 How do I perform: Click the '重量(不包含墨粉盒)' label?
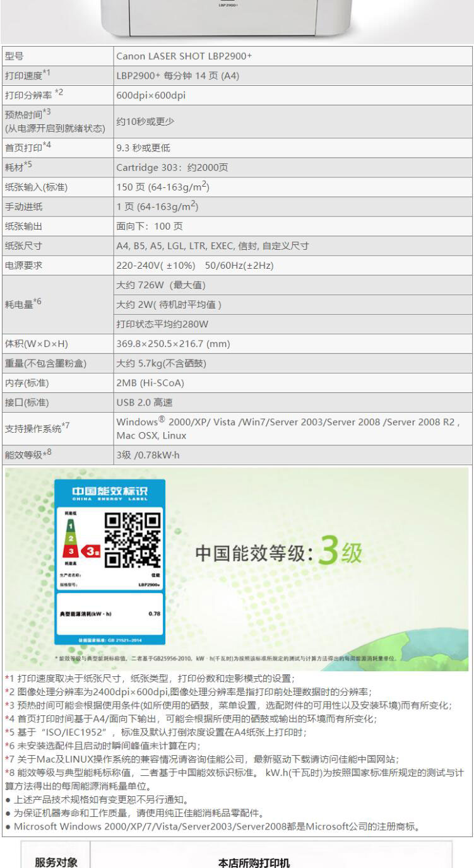coord(45,363)
